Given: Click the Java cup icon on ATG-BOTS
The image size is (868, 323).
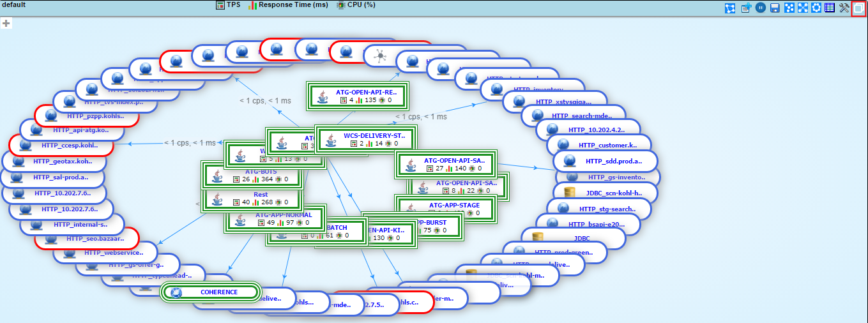Looking at the screenshot, I should [218, 176].
